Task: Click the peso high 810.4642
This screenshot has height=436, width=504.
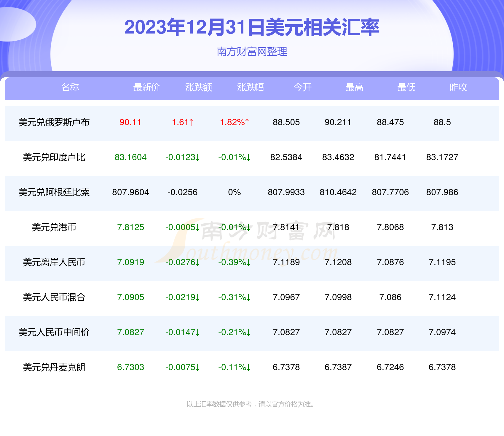Action: [x=338, y=192]
